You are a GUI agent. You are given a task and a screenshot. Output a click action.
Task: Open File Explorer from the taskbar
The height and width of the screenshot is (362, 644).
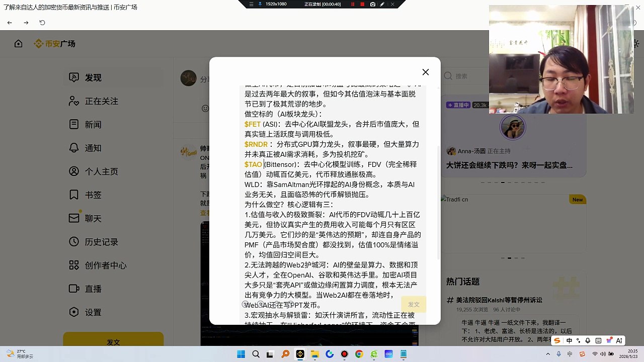[314, 354]
